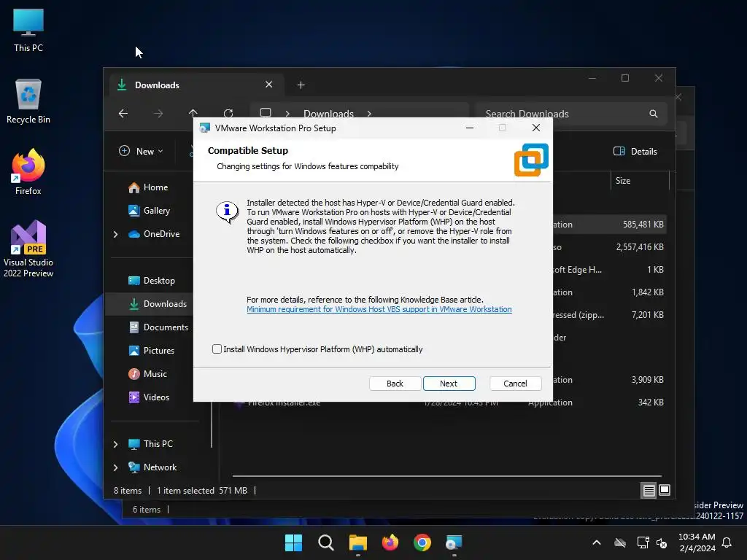Open Recycle Bin desktop icon
747x560 pixels.
(x=28, y=101)
